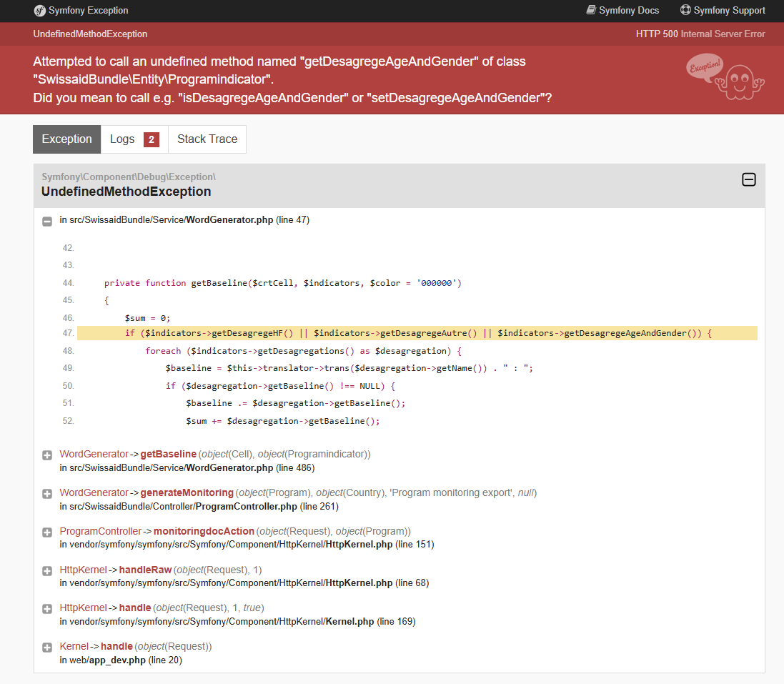Click the WordGenerator.php (line 486) file path

click(x=187, y=468)
